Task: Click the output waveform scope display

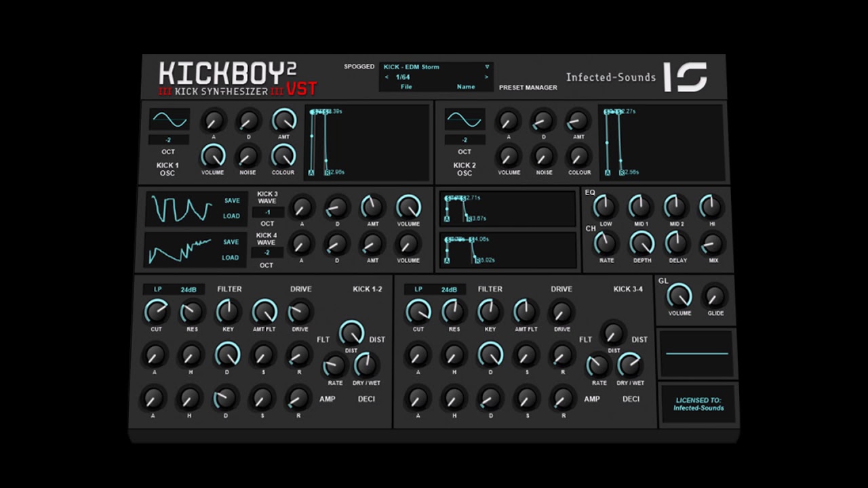Action: (x=697, y=354)
